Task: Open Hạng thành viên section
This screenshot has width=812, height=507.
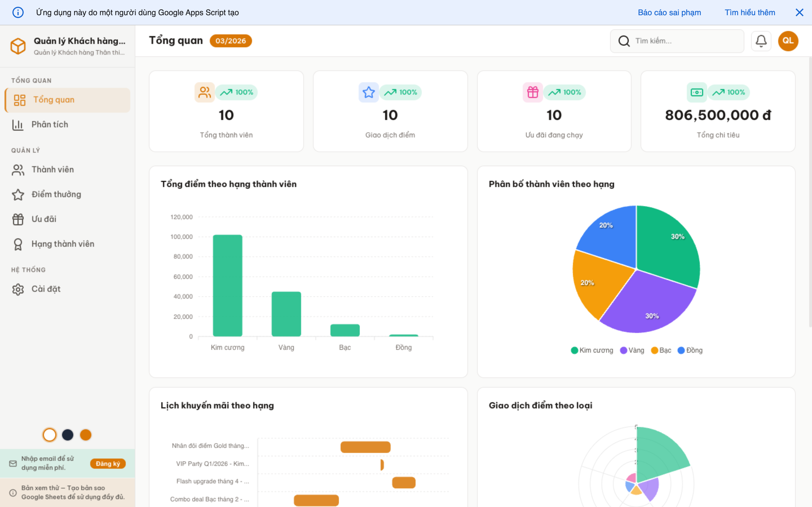Action: [63, 244]
